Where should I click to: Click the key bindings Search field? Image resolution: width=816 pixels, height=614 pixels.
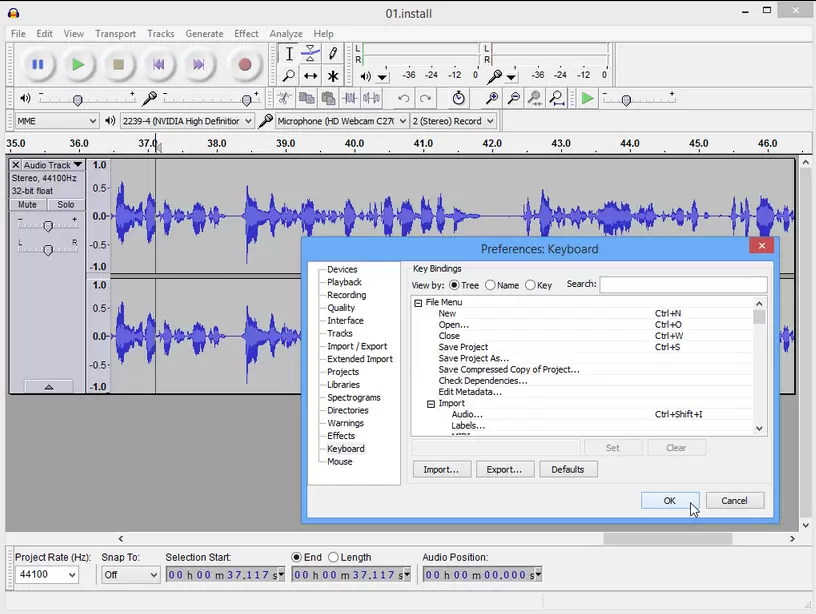[x=683, y=285]
